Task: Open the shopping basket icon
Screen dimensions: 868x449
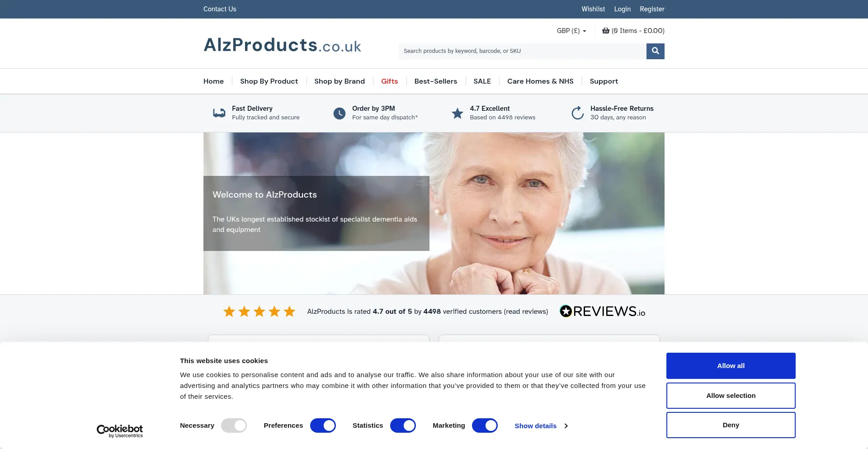Action: (606, 31)
